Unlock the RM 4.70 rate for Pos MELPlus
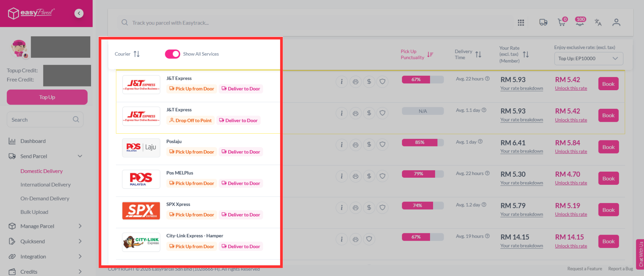This screenshot has height=276, width=644. (571, 183)
